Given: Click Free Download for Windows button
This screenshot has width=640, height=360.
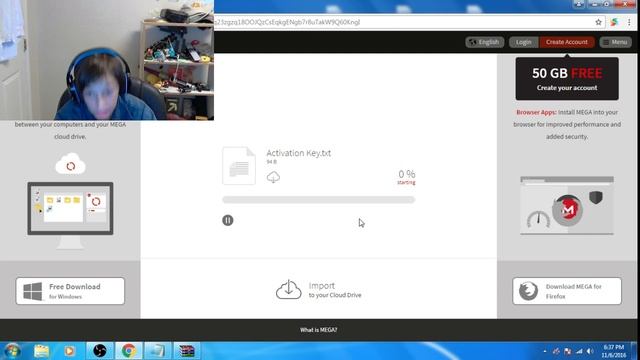Looking at the screenshot, I should click(x=70, y=291).
